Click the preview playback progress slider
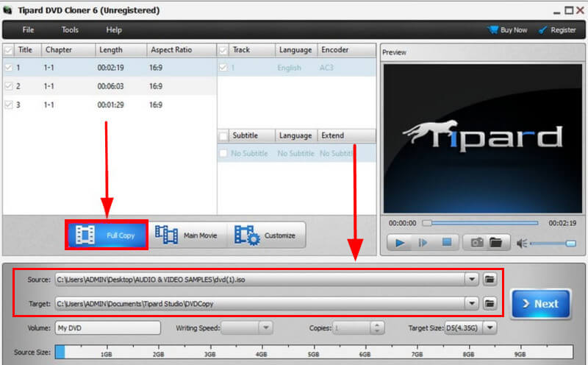This screenshot has height=365, width=588. [x=481, y=223]
